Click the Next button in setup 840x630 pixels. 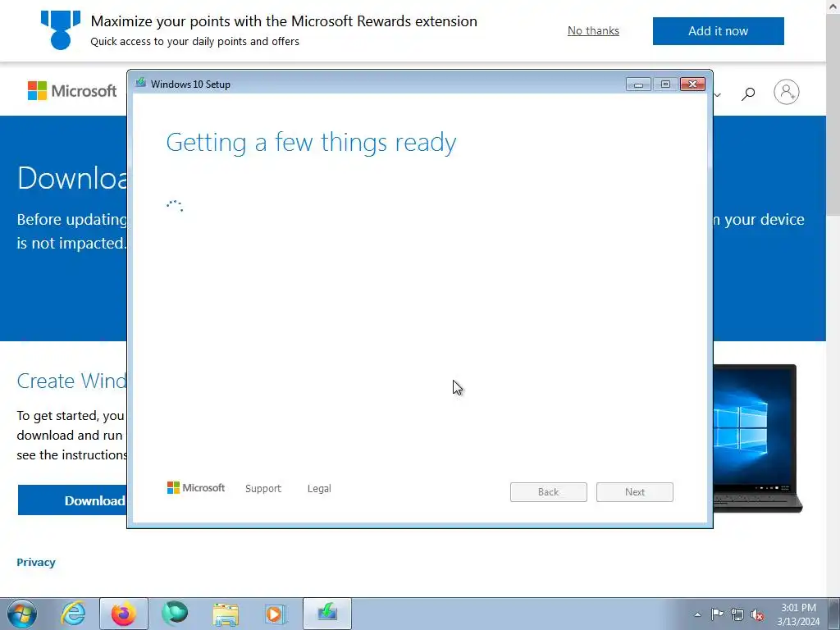tap(634, 492)
